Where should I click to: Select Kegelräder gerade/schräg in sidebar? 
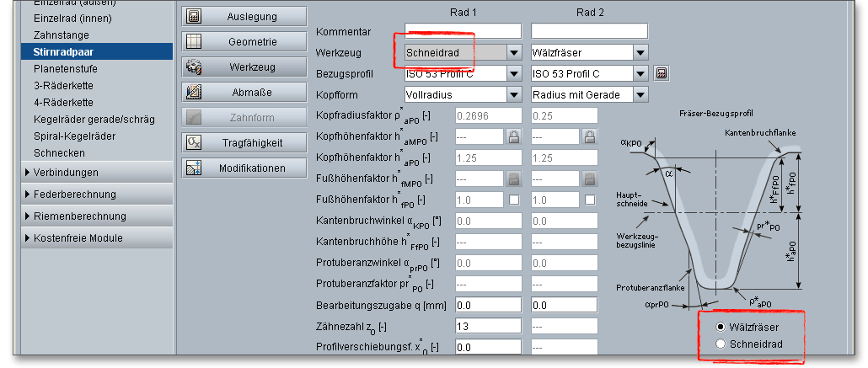pyautogui.click(x=94, y=119)
